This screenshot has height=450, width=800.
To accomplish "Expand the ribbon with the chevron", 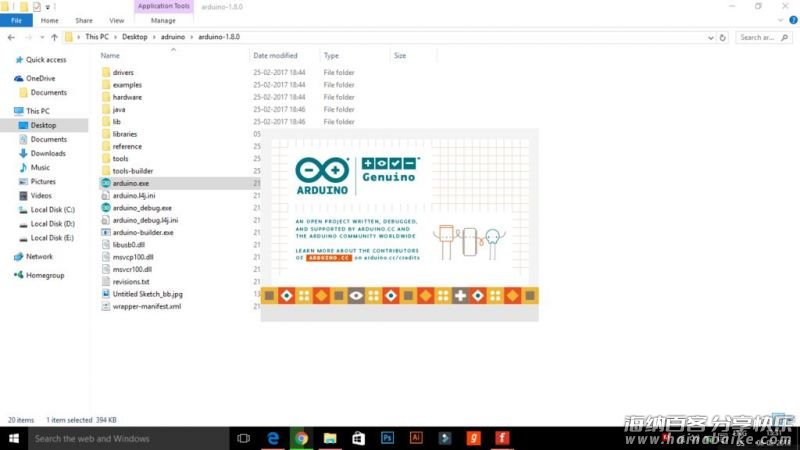I will tap(781, 20).
